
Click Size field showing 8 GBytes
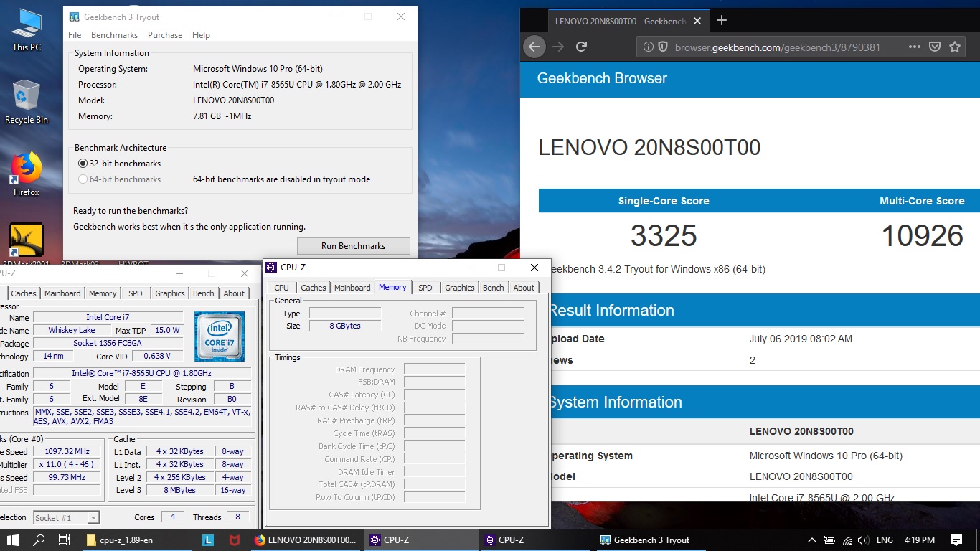pyautogui.click(x=345, y=326)
